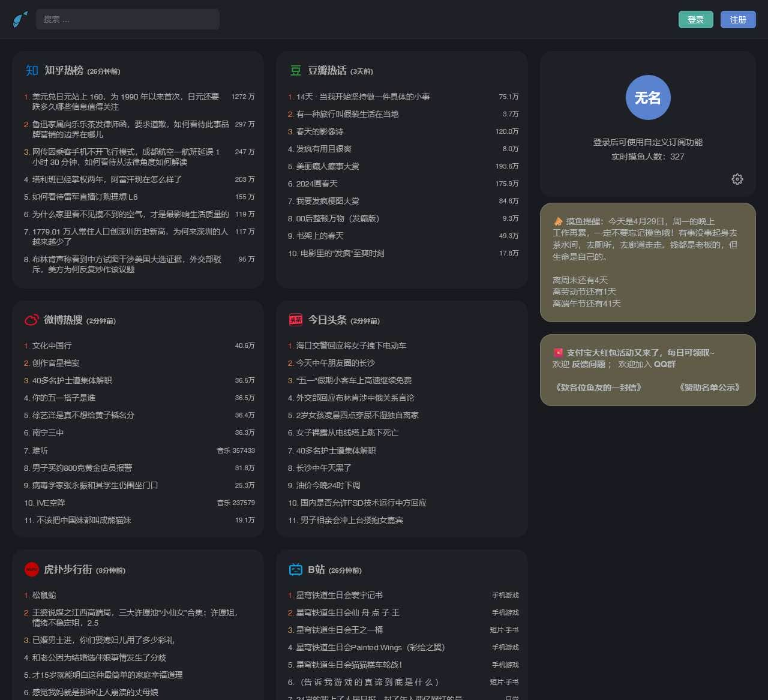The height and width of the screenshot is (700, 768).
Task: Click the Douban 豆 source icon
Action: pyautogui.click(x=296, y=71)
